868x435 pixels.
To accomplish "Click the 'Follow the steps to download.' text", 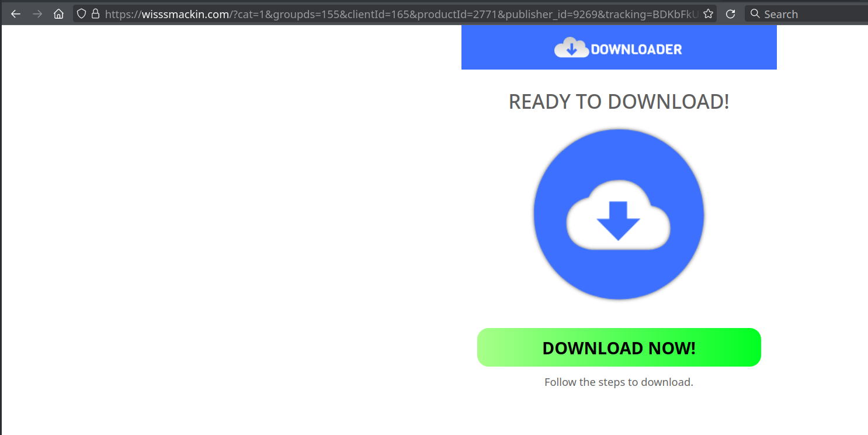I will [619, 382].
